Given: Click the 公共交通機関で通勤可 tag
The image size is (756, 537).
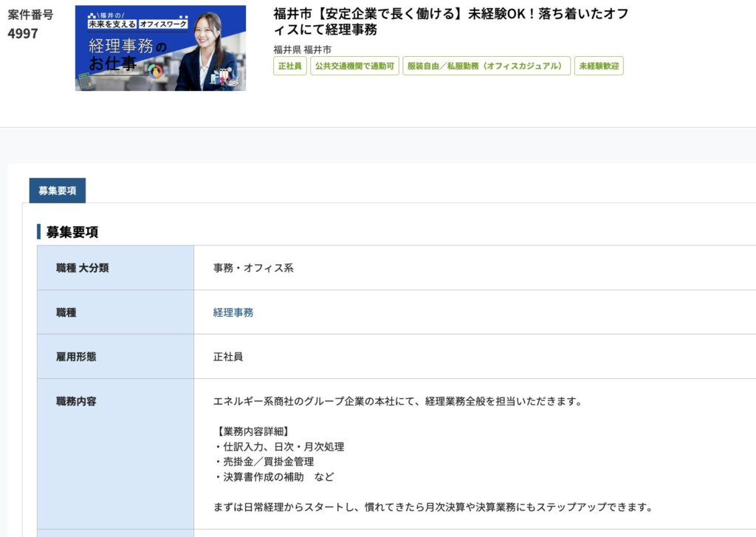Looking at the screenshot, I should (354, 66).
